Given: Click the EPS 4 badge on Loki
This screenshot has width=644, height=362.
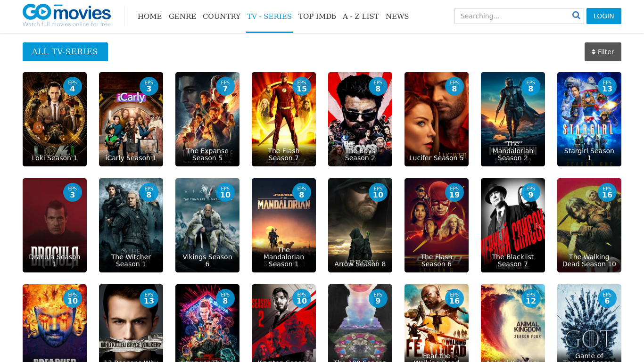Looking at the screenshot, I should point(72,86).
